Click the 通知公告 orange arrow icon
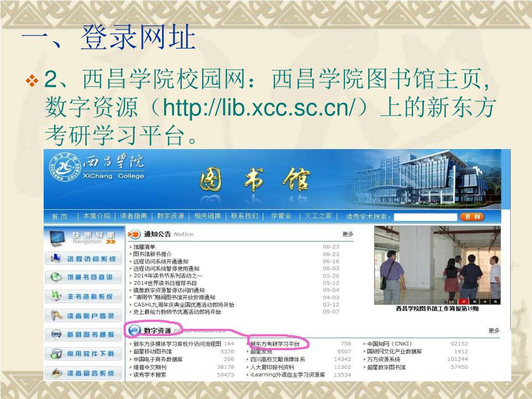This screenshot has width=532, height=399. click(134, 234)
